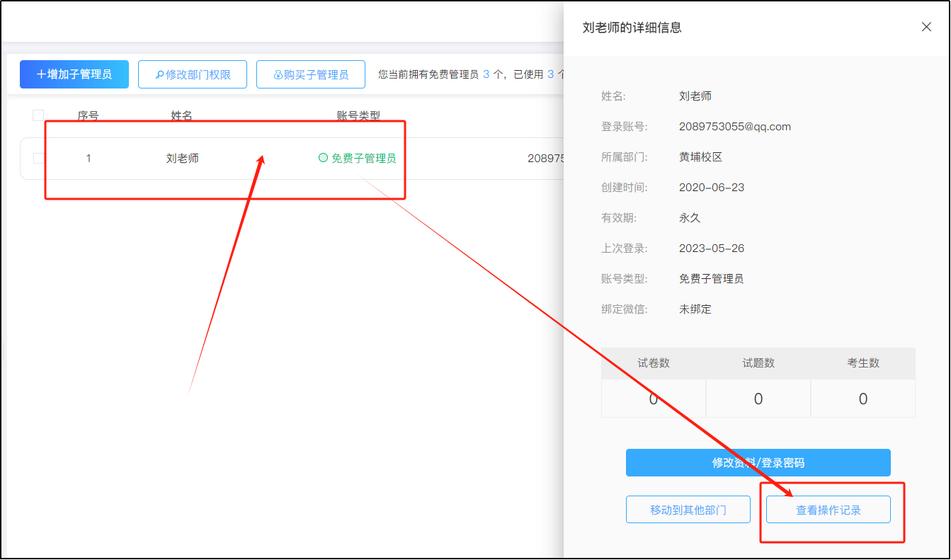Viewport: 951px width, 560px height.
Task: Click the key icon in 修改部门权限
Action: [x=161, y=74]
